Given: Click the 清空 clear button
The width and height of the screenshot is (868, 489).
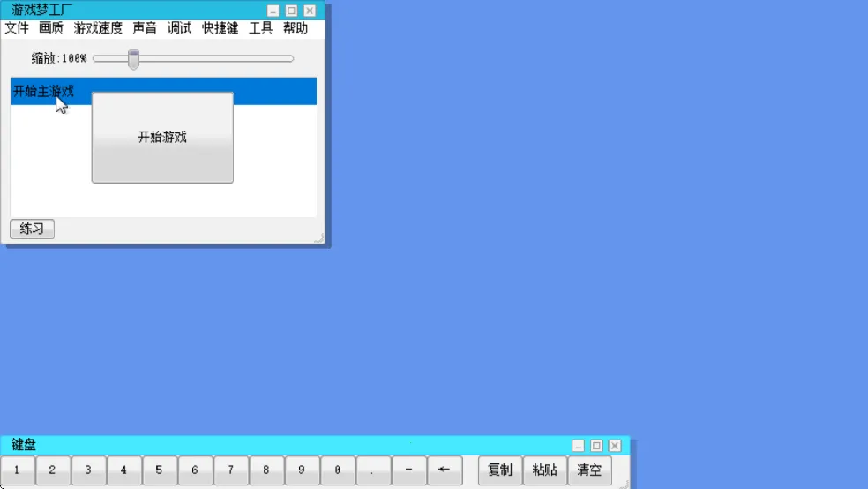Looking at the screenshot, I should [588, 470].
